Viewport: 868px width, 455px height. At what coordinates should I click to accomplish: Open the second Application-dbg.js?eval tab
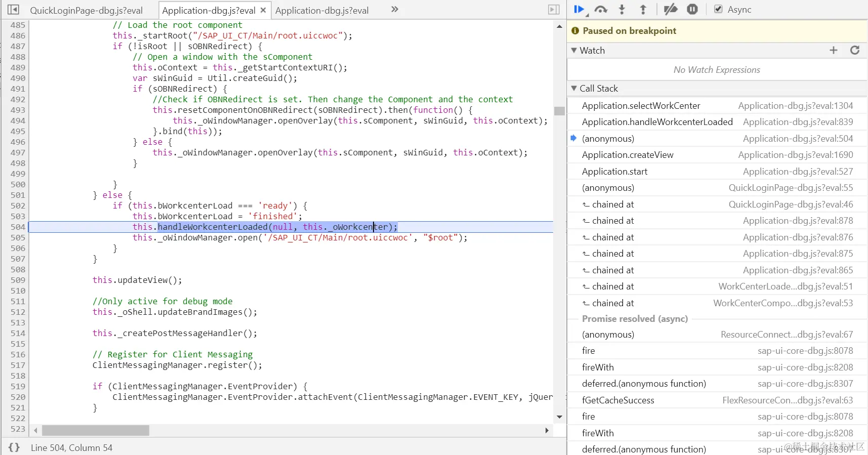322,10
